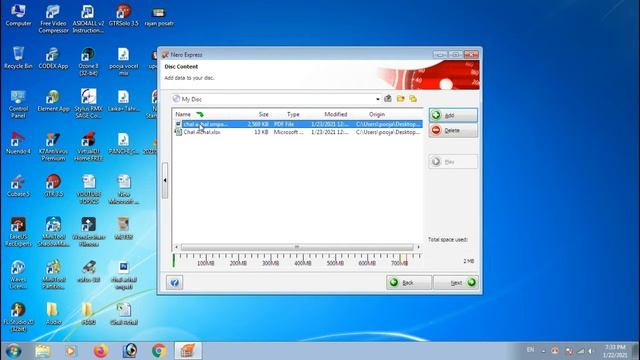Image resolution: width=640 pixels, height=360 pixels.
Task: Open K7AntiVirus Premium desktop icon
Action: (x=53, y=146)
